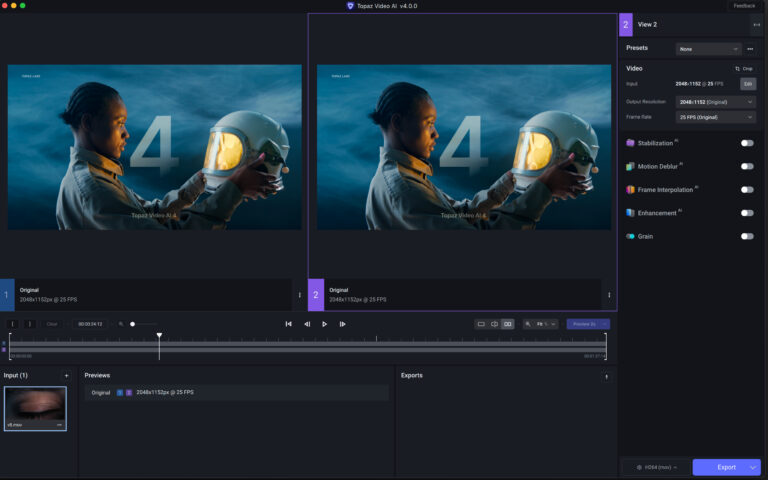Image resolution: width=768 pixels, height=480 pixels.
Task: Click the timeline scrub track
Action: tap(308, 347)
